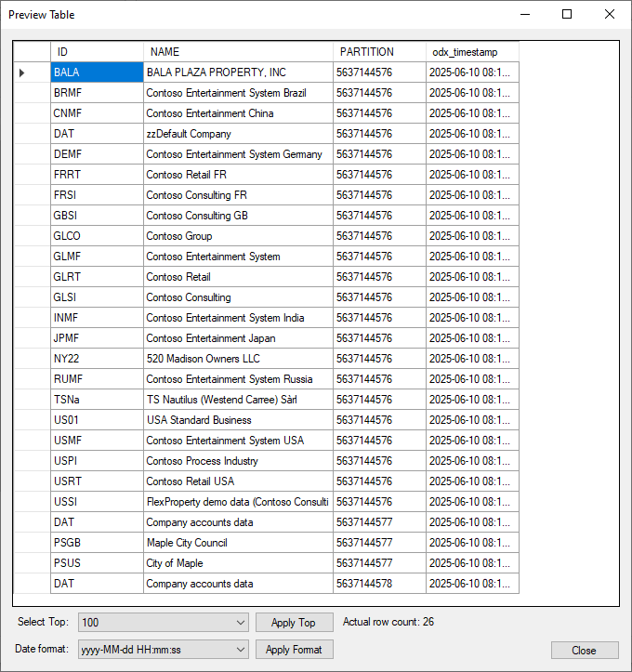Viewport: 632px width, 672px height.
Task: Select the RUMF ID cell
Action: pyautogui.click(x=97, y=379)
